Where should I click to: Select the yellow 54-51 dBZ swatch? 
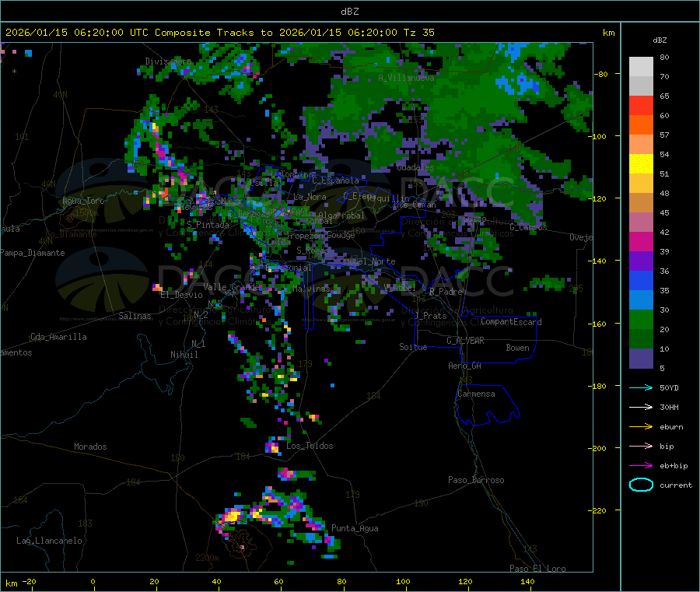click(641, 164)
